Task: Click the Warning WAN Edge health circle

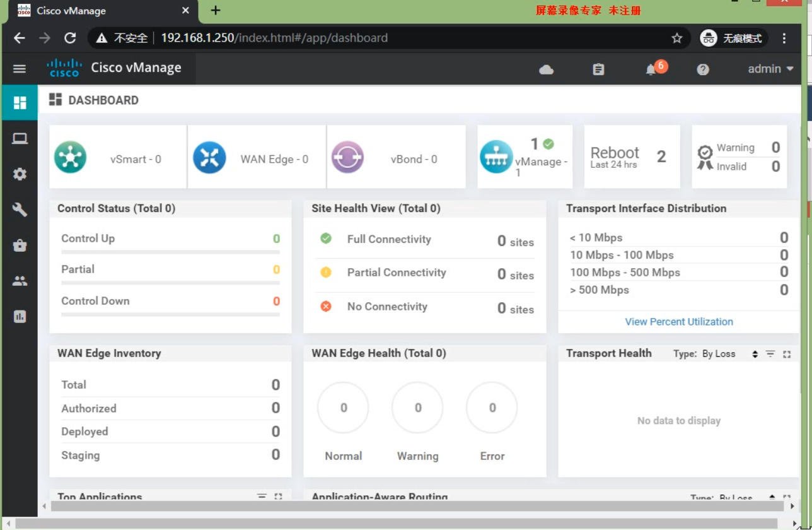Action: click(x=417, y=408)
